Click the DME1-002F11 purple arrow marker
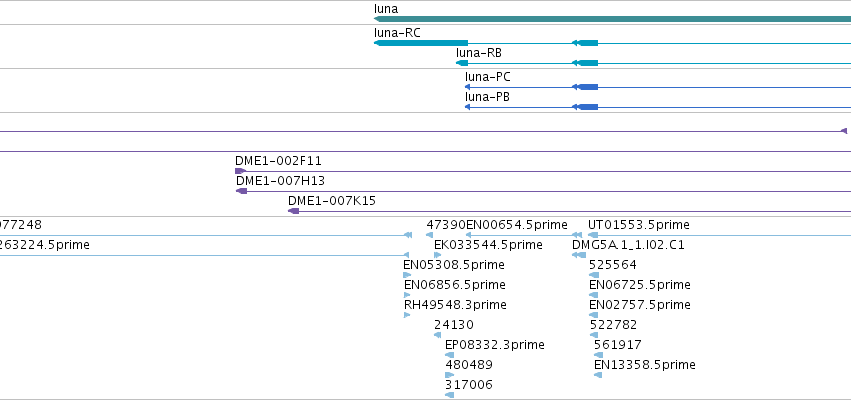Image resolution: width=851 pixels, height=400 pixels. [240, 171]
